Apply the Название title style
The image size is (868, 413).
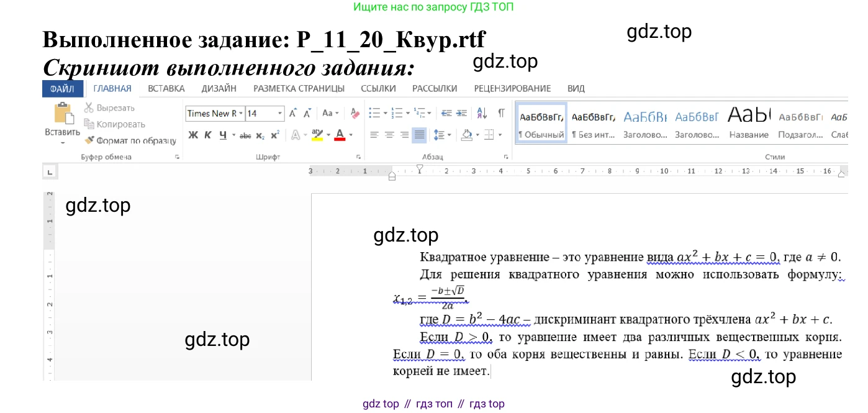(749, 123)
